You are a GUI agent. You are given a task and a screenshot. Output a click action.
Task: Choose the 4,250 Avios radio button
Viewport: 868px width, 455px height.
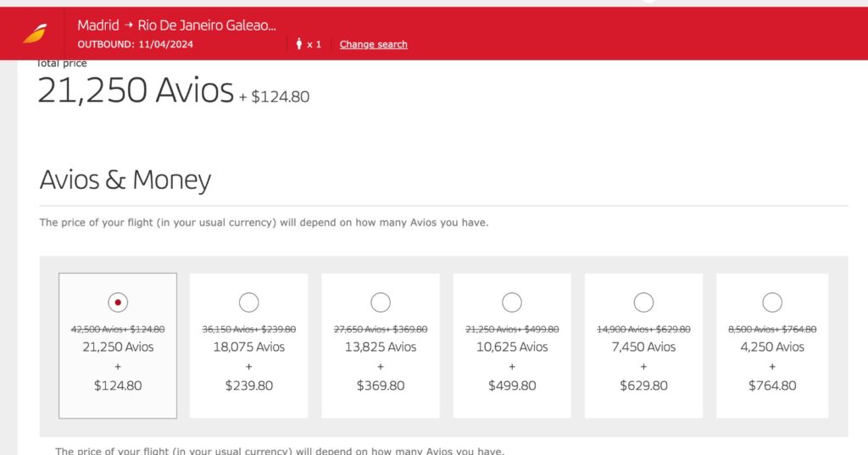(772, 302)
